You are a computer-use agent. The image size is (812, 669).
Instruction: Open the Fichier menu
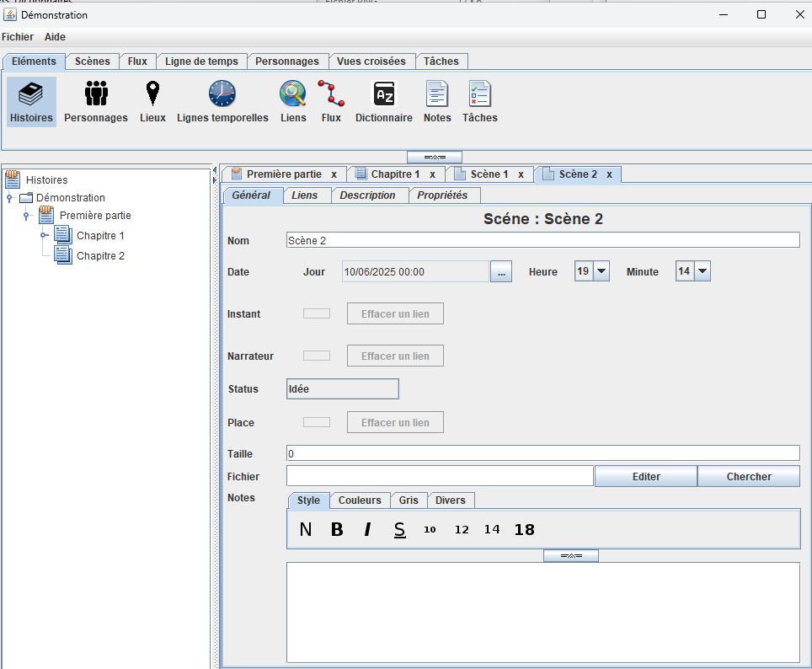point(18,36)
